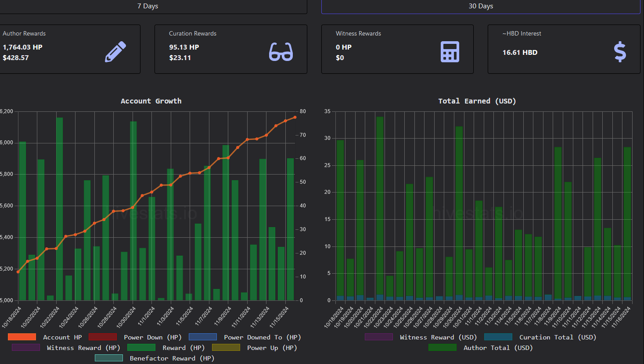
Task: Click the Power Downed To (HP) label
Action: point(263,337)
